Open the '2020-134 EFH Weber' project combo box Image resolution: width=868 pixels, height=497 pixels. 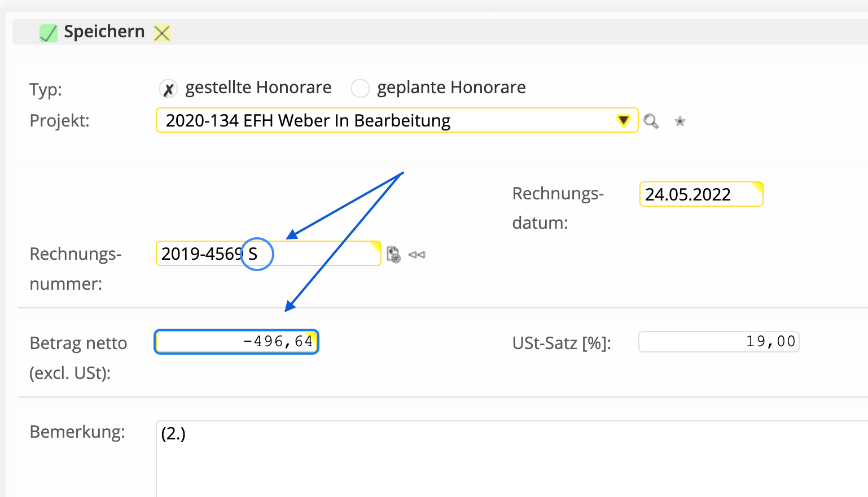[384, 120]
